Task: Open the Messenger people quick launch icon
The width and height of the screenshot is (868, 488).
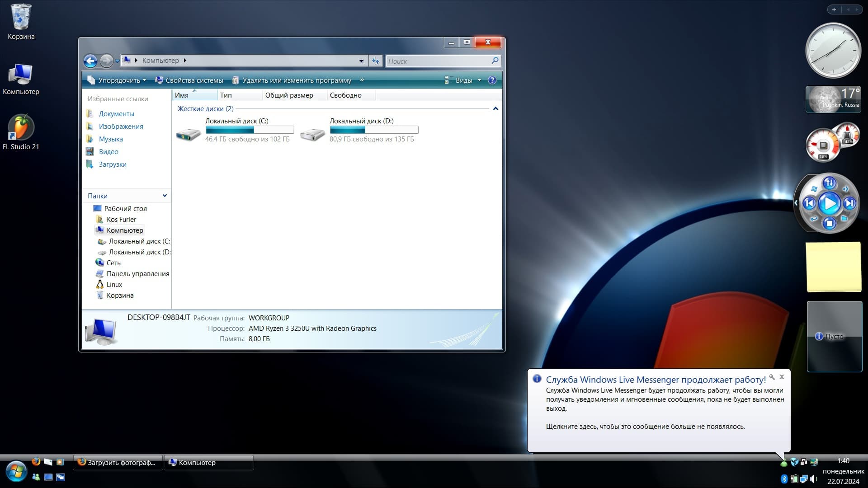Action: 36,477
